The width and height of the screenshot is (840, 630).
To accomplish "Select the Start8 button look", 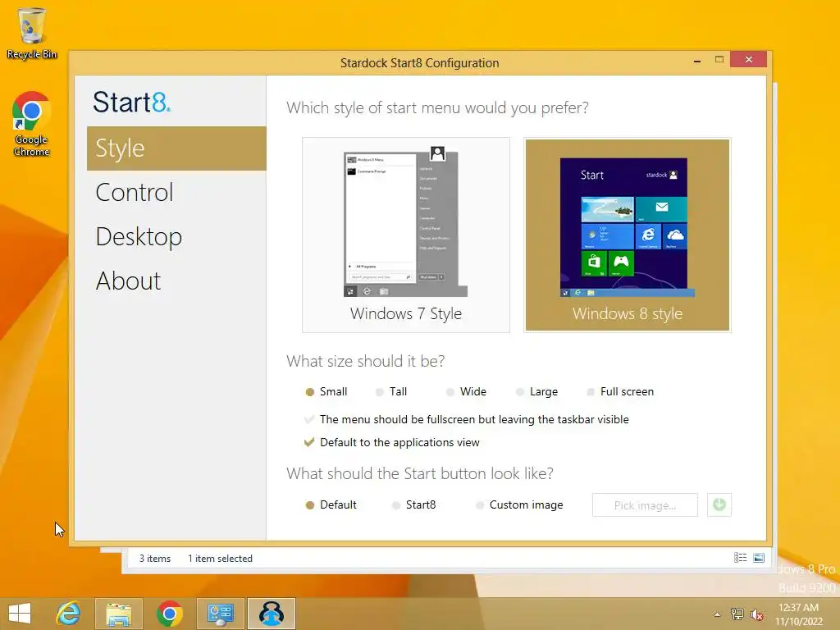I will coord(413,504).
